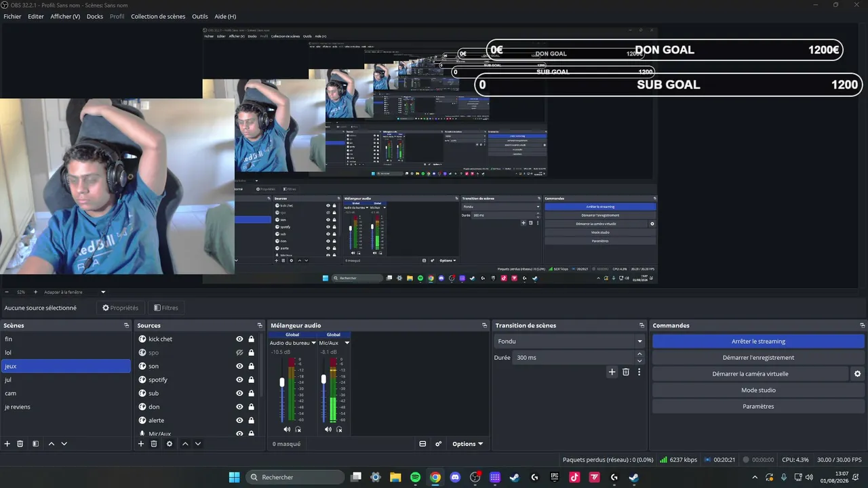
Task: Remove the selected source with the trash icon
Action: click(154, 444)
